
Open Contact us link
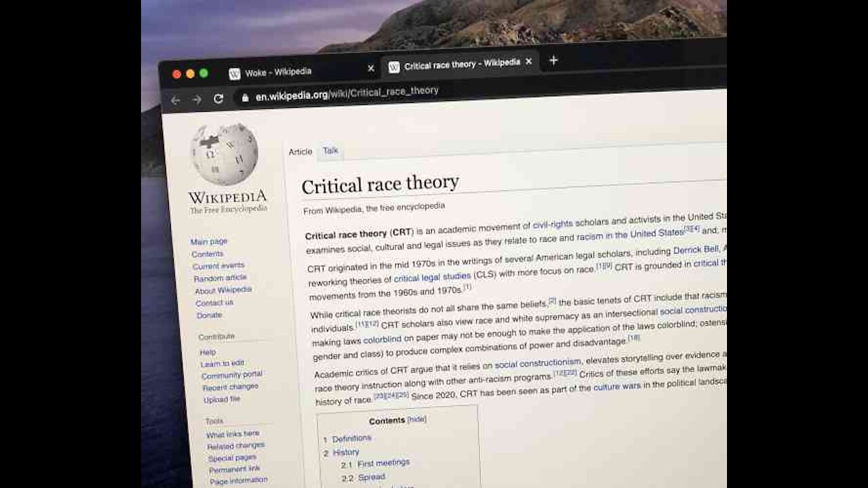coord(214,303)
